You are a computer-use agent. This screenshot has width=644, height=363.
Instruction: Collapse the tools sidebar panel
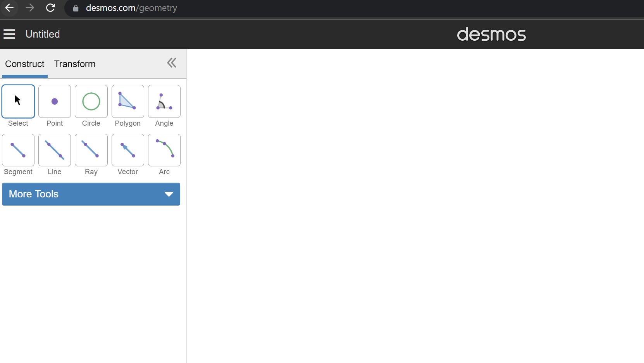[172, 63]
